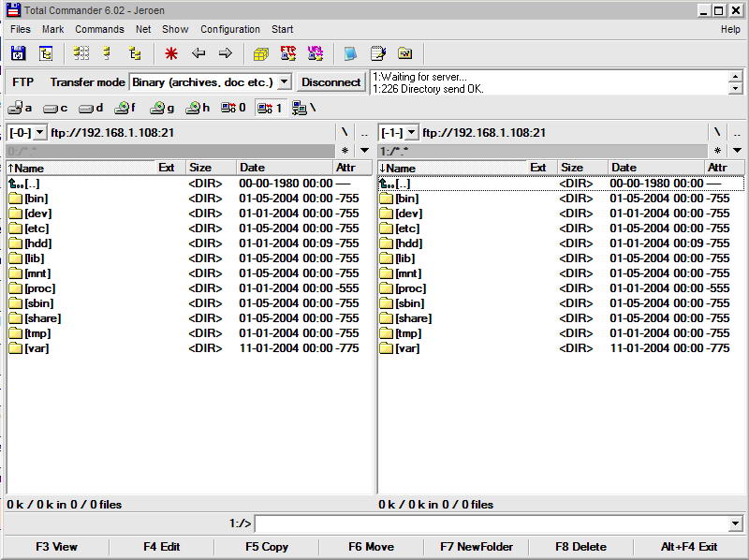Click Alt+F4 Exit button

[689, 547]
